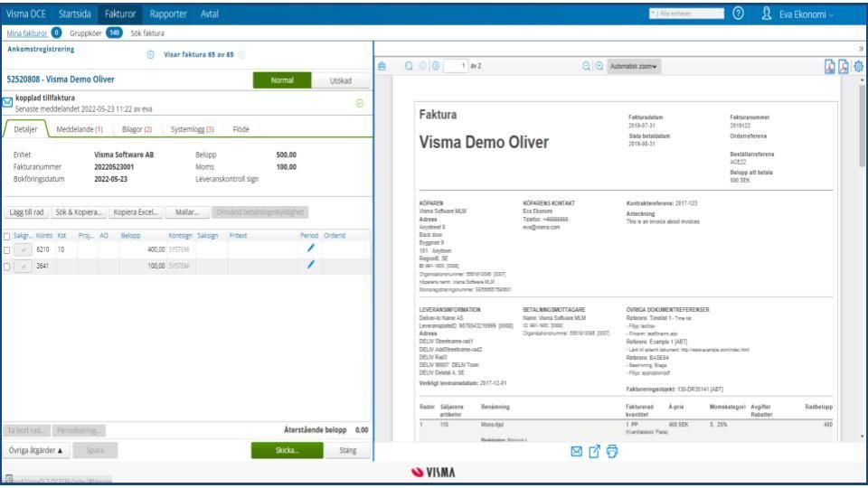The image size is (868, 488).
Task: Select the Flöde tab
Action: (x=241, y=129)
